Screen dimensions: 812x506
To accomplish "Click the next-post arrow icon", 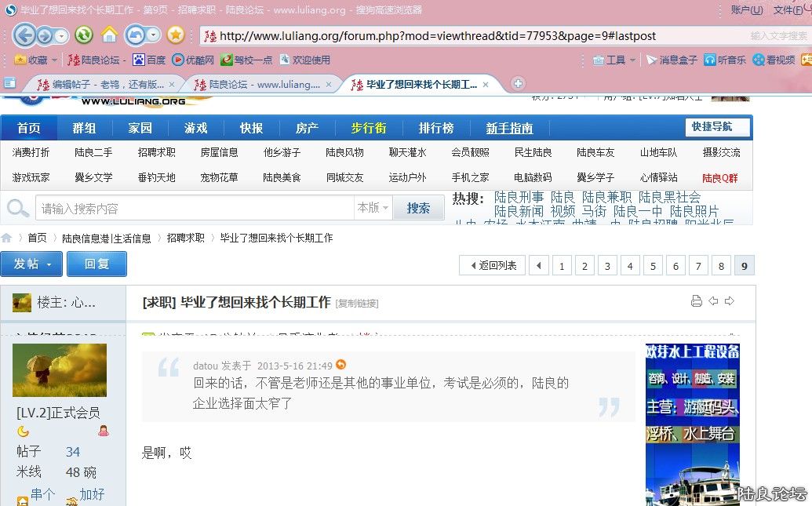I will (x=730, y=300).
